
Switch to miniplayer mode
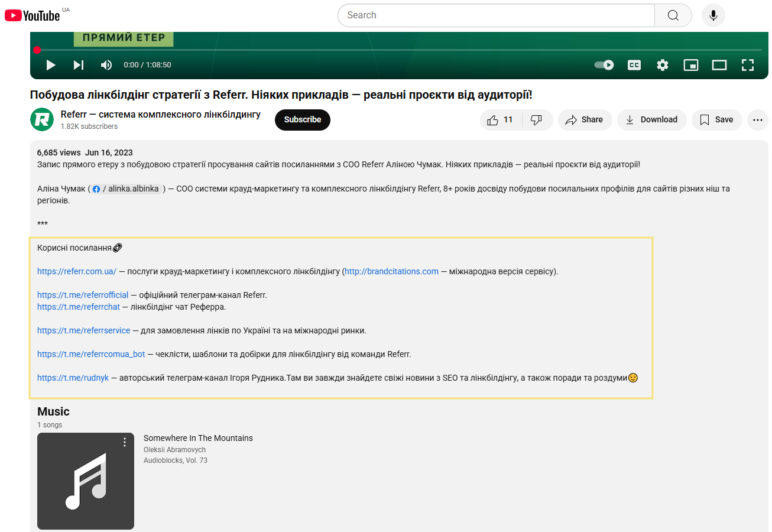(x=690, y=65)
